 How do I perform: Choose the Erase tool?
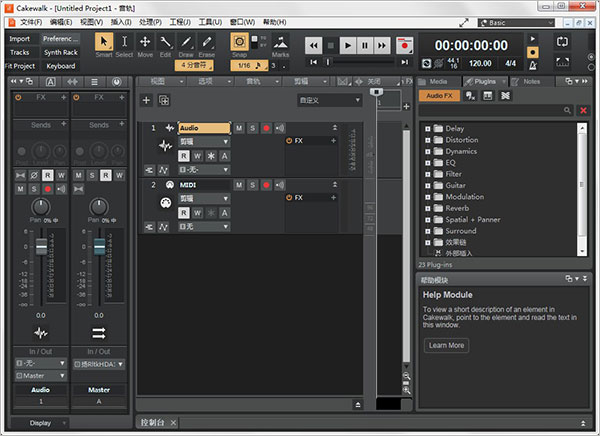[x=207, y=41]
